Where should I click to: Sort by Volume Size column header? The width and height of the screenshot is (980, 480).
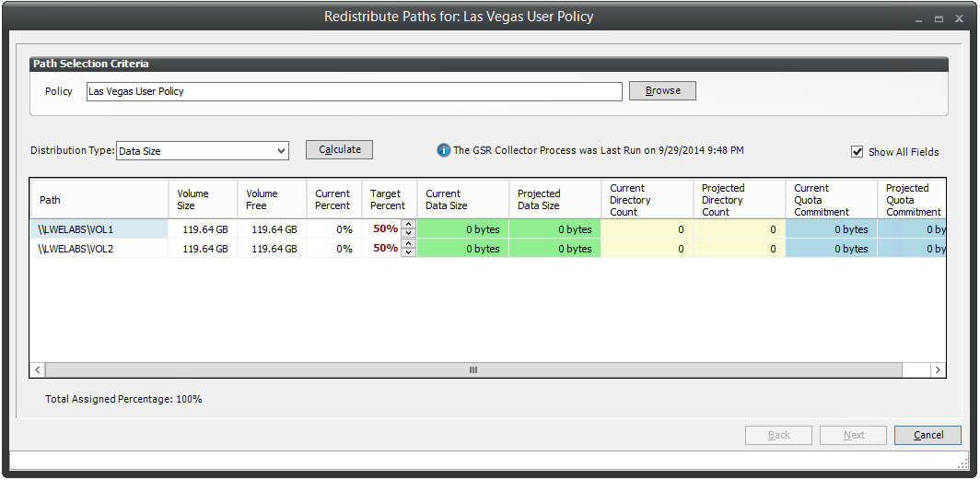pos(204,199)
